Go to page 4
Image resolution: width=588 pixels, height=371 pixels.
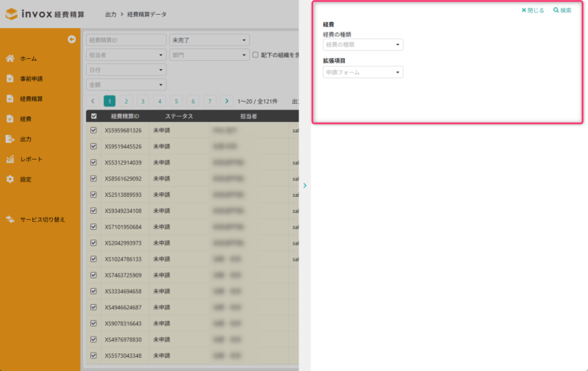coord(159,101)
